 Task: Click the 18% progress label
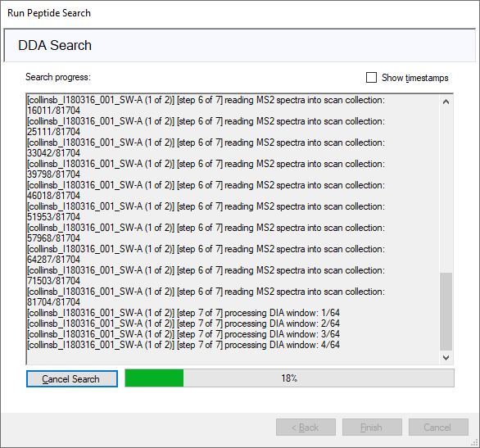pyautogui.click(x=289, y=378)
